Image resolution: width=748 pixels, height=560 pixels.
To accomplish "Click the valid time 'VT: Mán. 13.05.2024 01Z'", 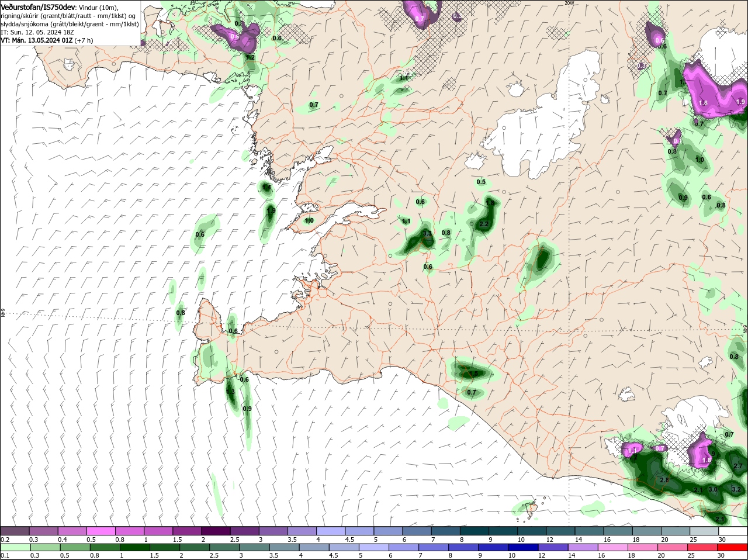I will point(37,40).
